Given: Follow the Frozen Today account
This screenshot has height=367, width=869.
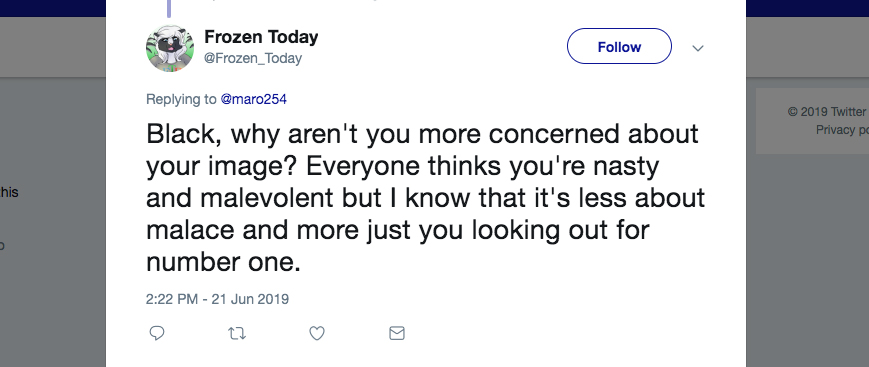Looking at the screenshot, I should tap(619, 47).
